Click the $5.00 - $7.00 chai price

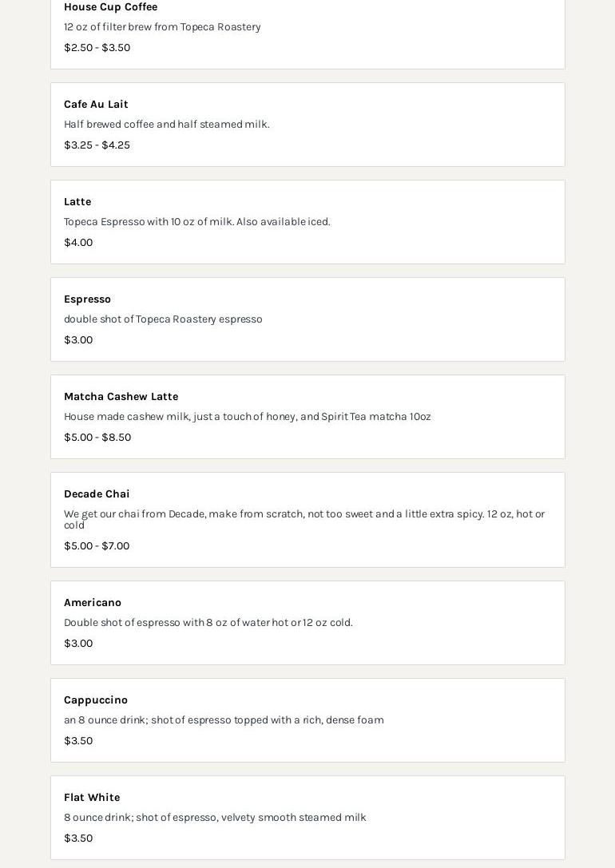97,546
